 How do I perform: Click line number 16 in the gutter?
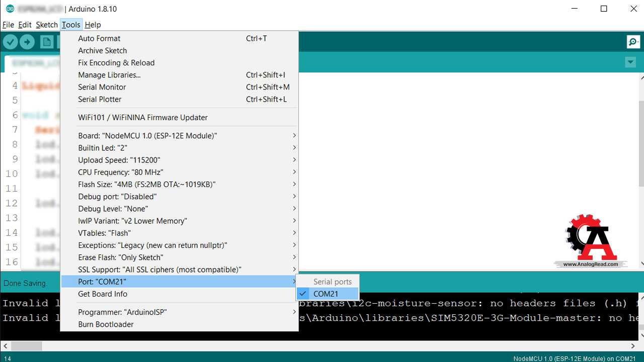pyautogui.click(x=12, y=262)
